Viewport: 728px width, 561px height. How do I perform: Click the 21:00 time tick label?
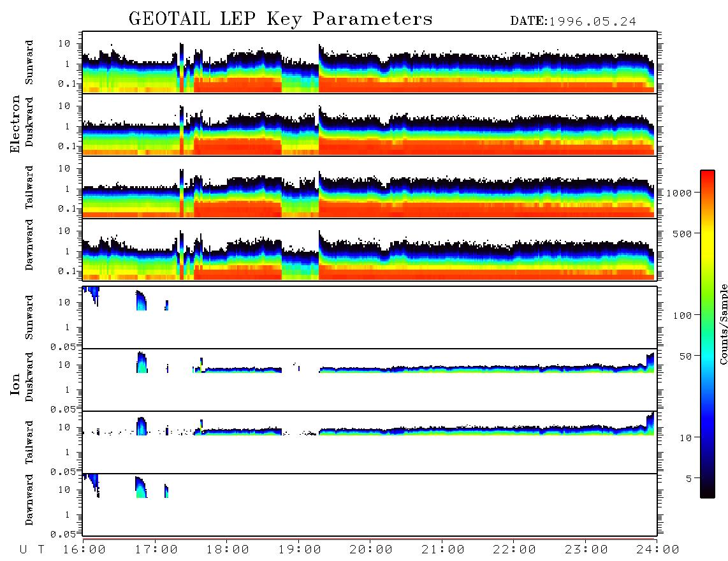point(443,550)
